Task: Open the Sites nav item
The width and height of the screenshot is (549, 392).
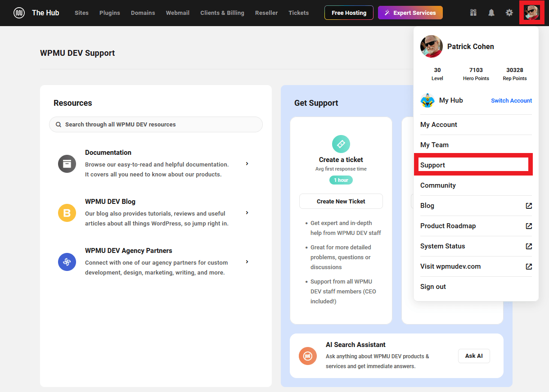Action: pos(81,13)
